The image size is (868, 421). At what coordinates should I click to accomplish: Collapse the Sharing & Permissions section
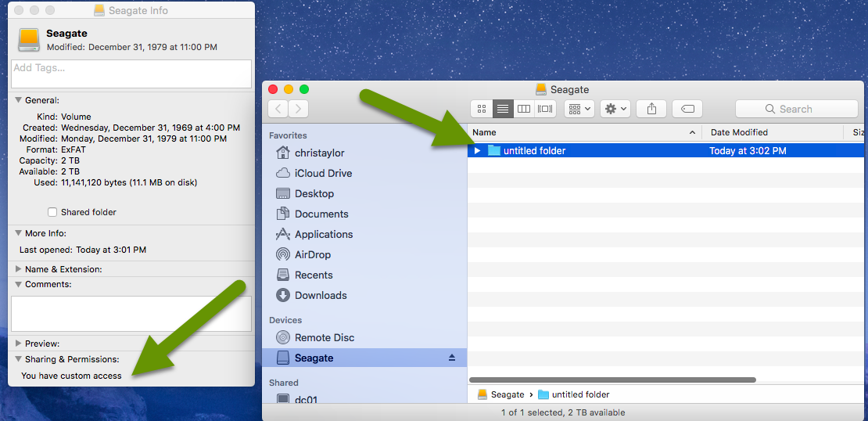tap(18, 359)
